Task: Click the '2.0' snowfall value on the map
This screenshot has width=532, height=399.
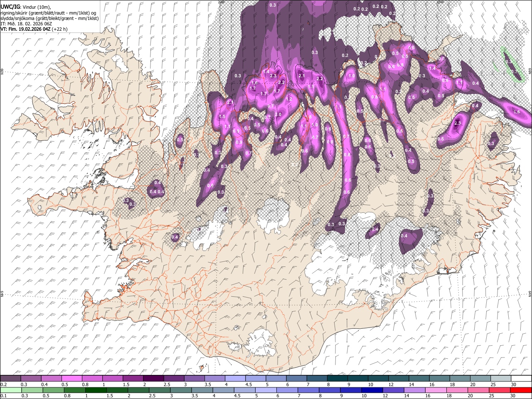Action: (x=278, y=115)
